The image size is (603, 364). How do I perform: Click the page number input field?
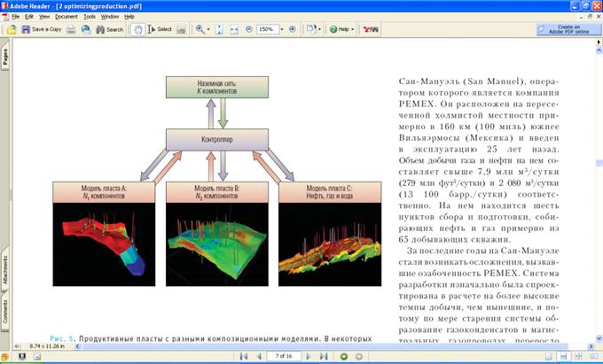[x=282, y=356]
